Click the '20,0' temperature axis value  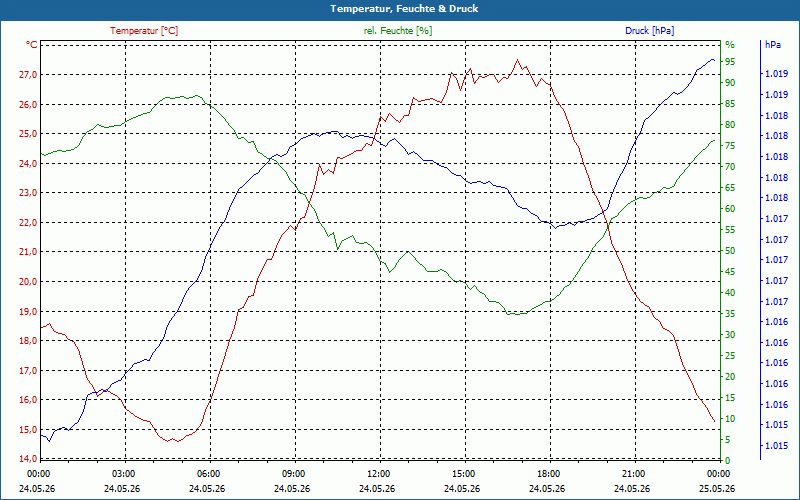[29, 282]
